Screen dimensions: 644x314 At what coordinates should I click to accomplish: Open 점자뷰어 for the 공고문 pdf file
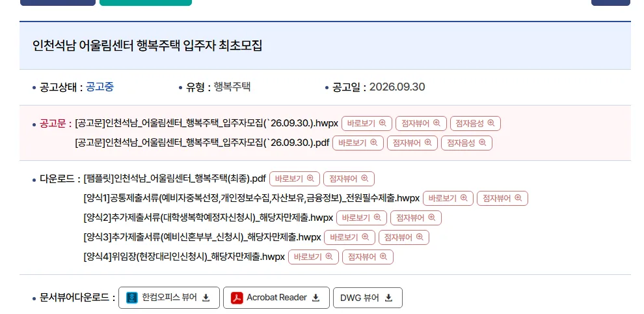click(x=412, y=143)
